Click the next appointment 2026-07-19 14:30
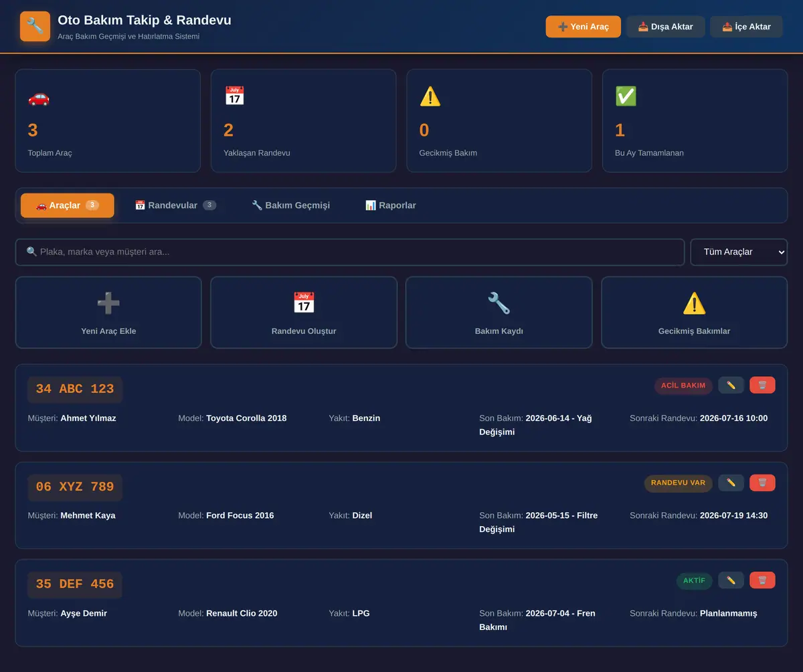 click(x=733, y=516)
